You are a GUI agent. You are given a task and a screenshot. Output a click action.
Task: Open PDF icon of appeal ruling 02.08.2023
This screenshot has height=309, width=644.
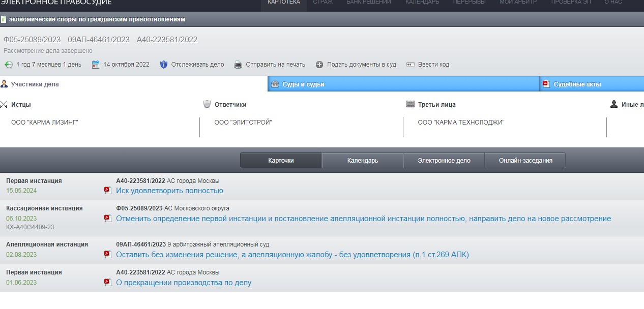[107, 254]
